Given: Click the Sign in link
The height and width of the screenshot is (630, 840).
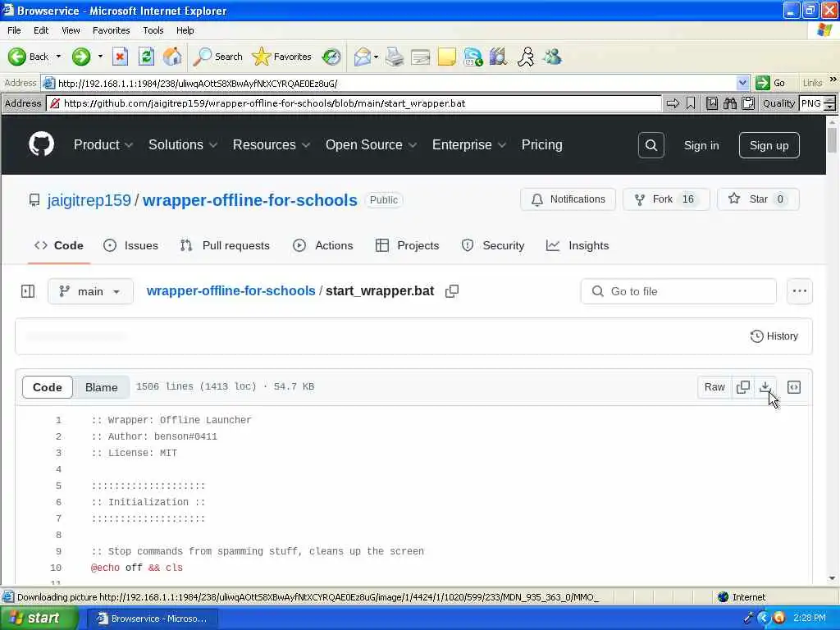Looking at the screenshot, I should pyautogui.click(x=701, y=145).
